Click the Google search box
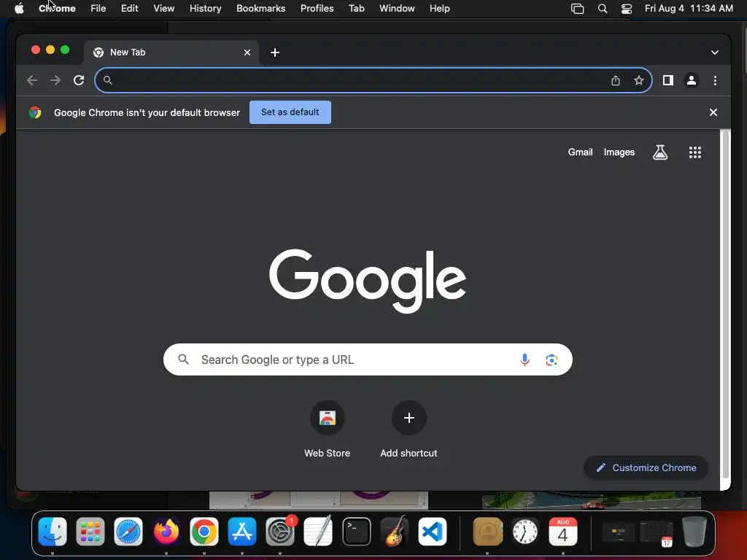This screenshot has height=560, width=747. (368, 359)
